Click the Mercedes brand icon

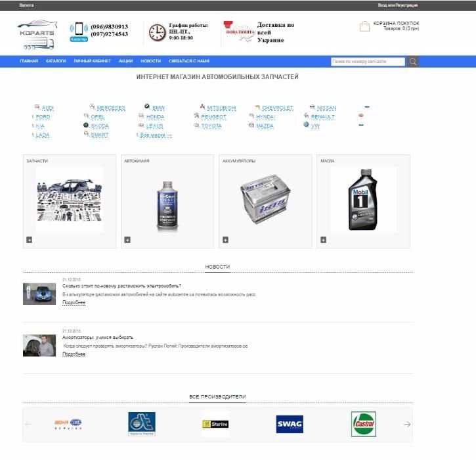[92, 106]
